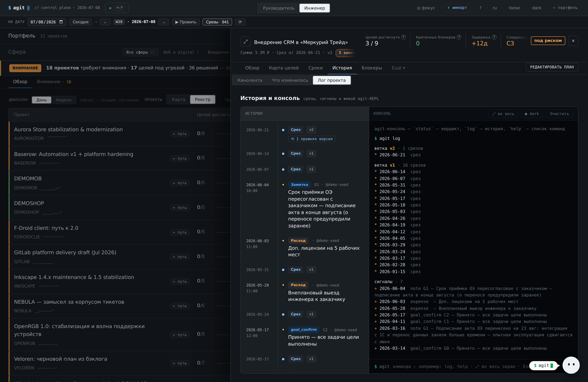Toggle console dark theme
Screen dimensions: 588x382
coord(532,114)
